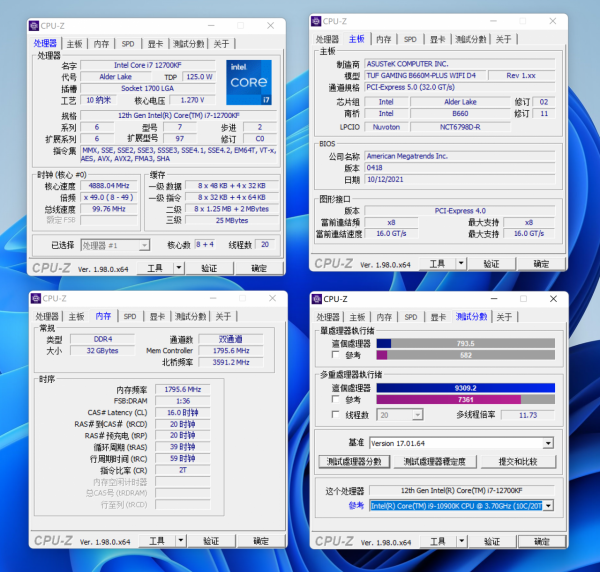Screen dimensions: 600x572
Task: Open 显卡 tab in memory window
Action: click(157, 316)
